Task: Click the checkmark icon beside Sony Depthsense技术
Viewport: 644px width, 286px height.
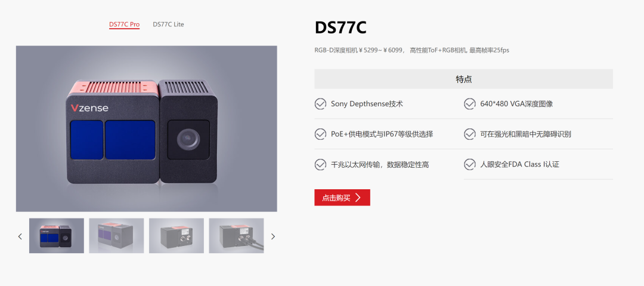Action: [320, 104]
